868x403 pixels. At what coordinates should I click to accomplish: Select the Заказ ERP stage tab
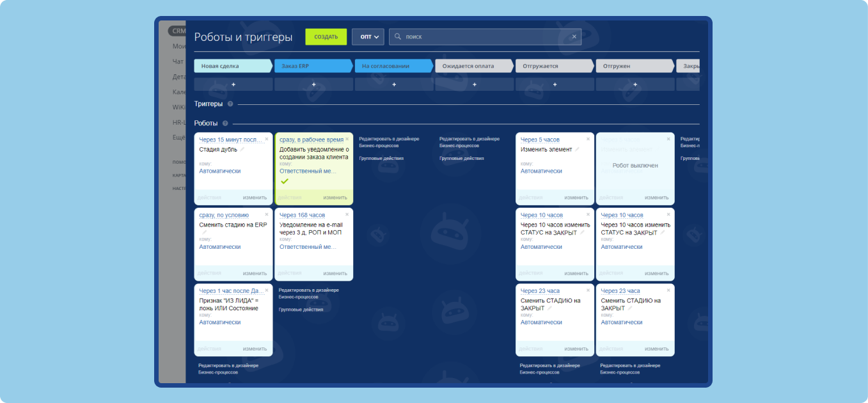tap(313, 66)
